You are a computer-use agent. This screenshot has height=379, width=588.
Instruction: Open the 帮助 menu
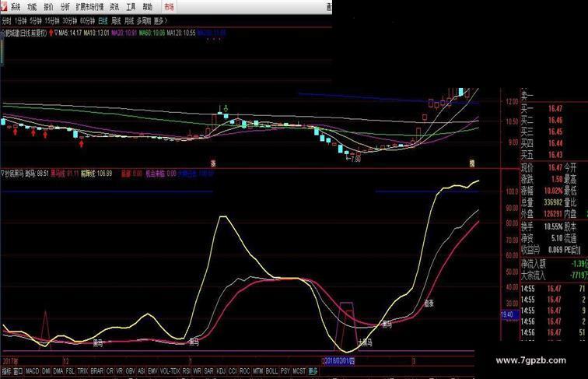(147, 7)
